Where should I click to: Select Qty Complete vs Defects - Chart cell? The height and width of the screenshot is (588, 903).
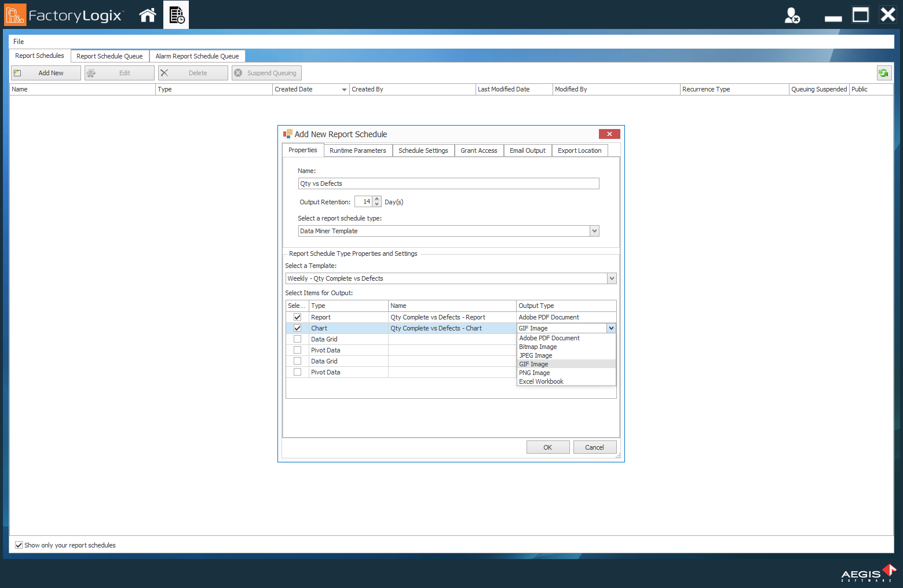coord(452,328)
